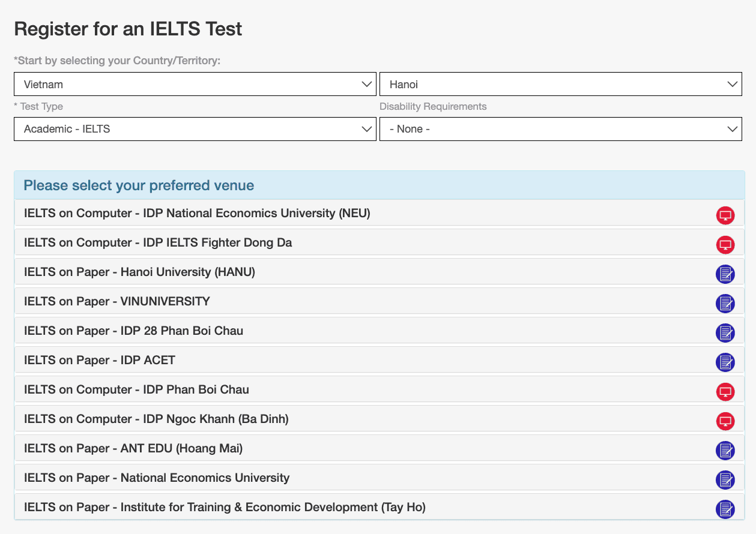Click the paper icon for Institute for Training (Tay Ho)

click(x=725, y=509)
